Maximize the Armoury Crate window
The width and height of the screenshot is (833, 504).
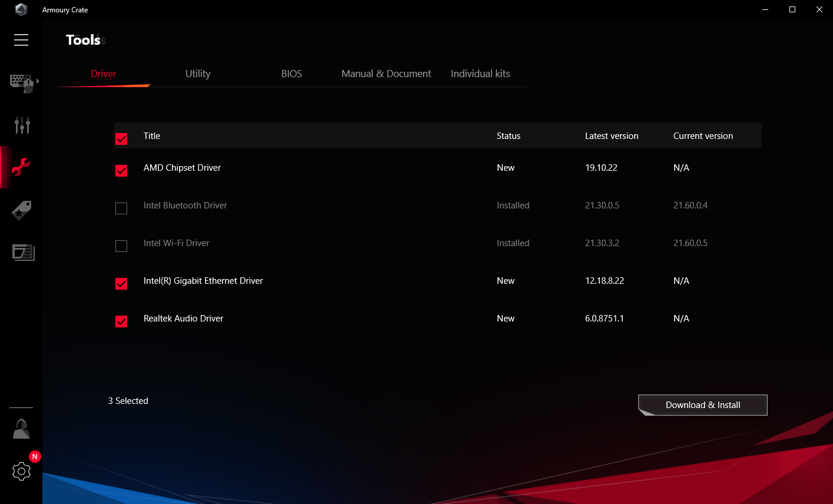click(792, 9)
